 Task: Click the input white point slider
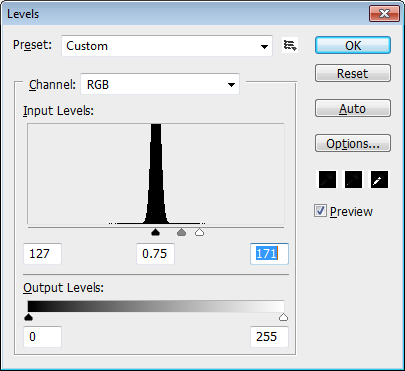(199, 232)
